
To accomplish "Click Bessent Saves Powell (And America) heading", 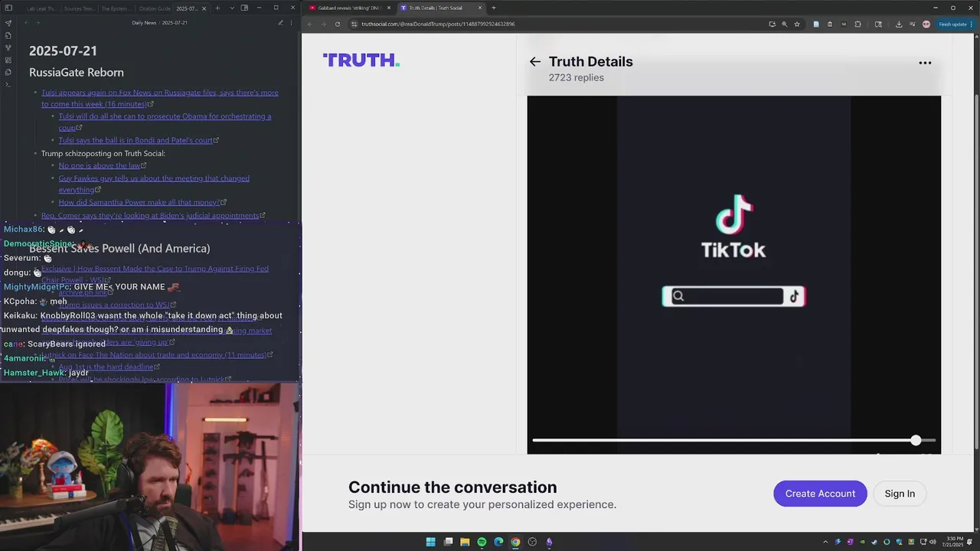I will (119, 248).
